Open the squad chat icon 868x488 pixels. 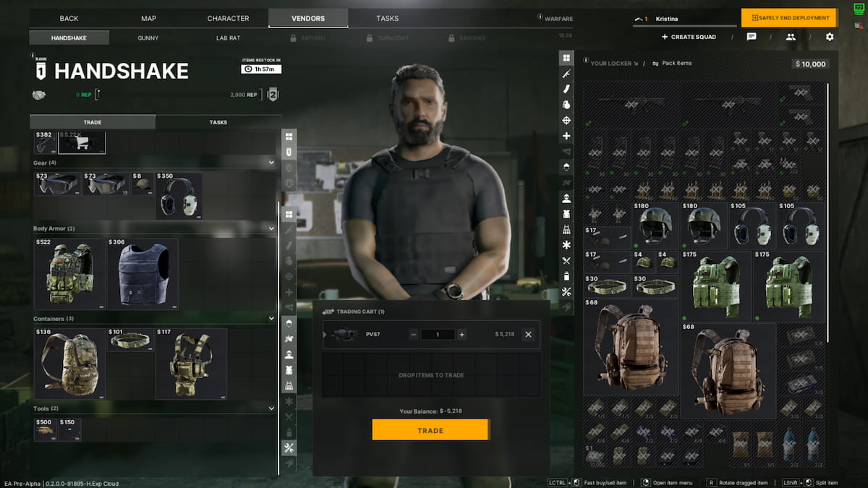pos(752,37)
